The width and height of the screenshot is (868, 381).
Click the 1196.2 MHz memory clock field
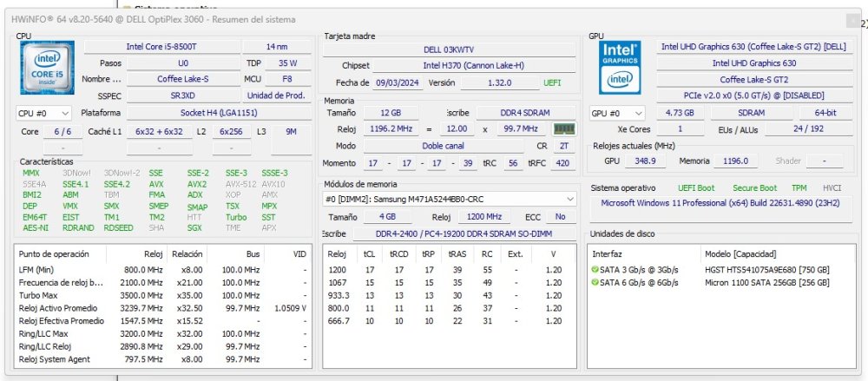click(391, 129)
